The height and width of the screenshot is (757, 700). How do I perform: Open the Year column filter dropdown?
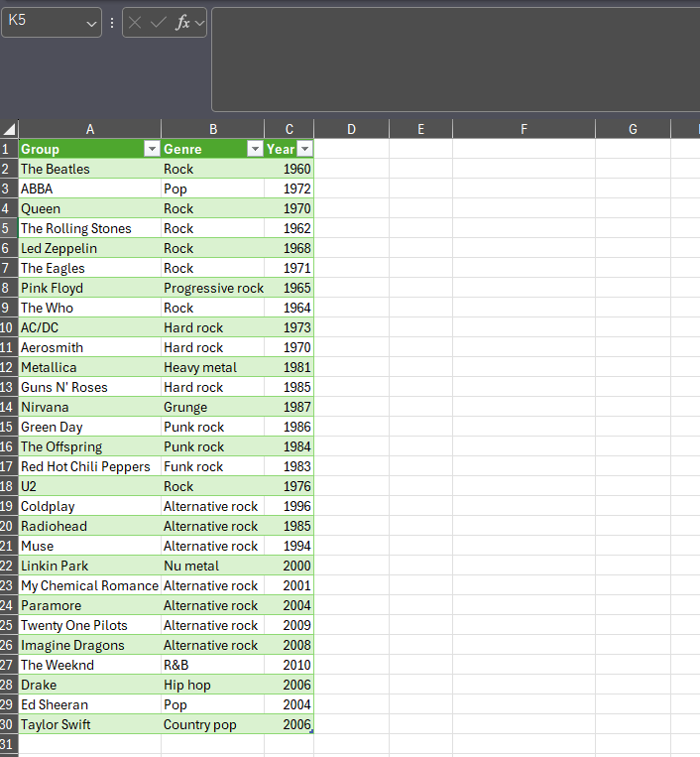(305, 149)
